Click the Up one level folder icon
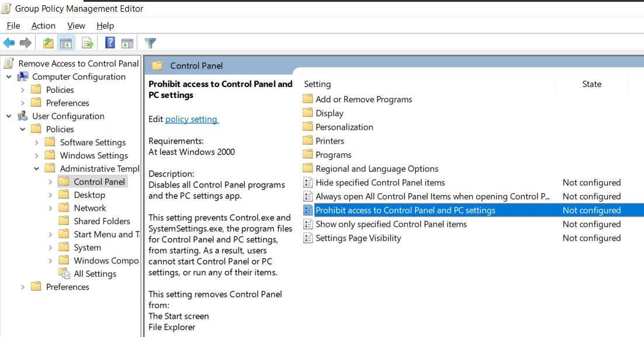Screen dimensions: 644x337 point(49,43)
